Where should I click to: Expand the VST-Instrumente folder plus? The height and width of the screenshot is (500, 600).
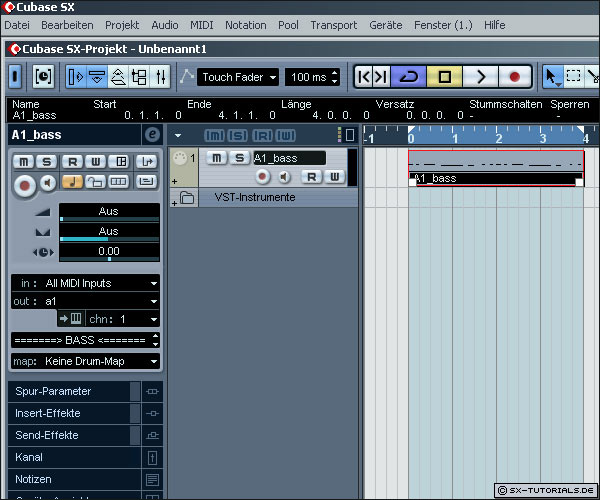coord(174,203)
